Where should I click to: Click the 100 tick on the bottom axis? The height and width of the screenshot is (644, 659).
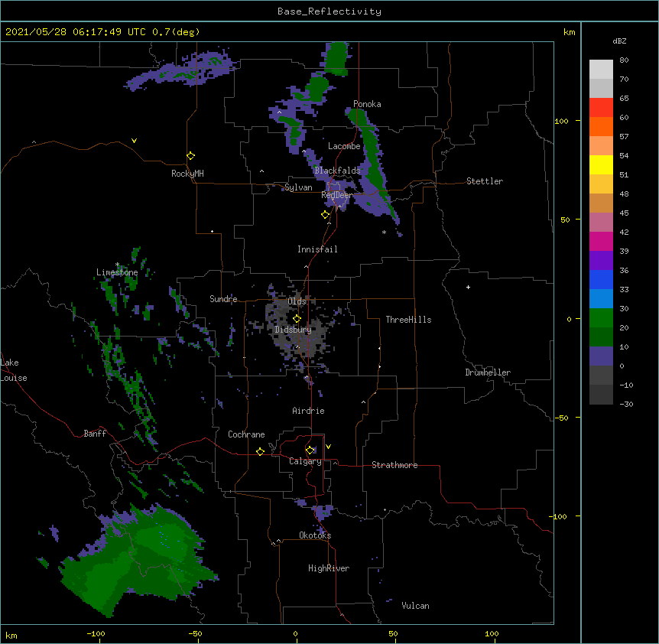point(492,633)
